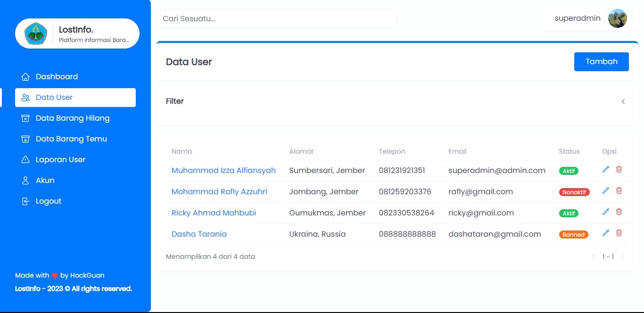This screenshot has height=313, width=644.
Task: Go to previous page with left pagination arrow
Action: 593,257
